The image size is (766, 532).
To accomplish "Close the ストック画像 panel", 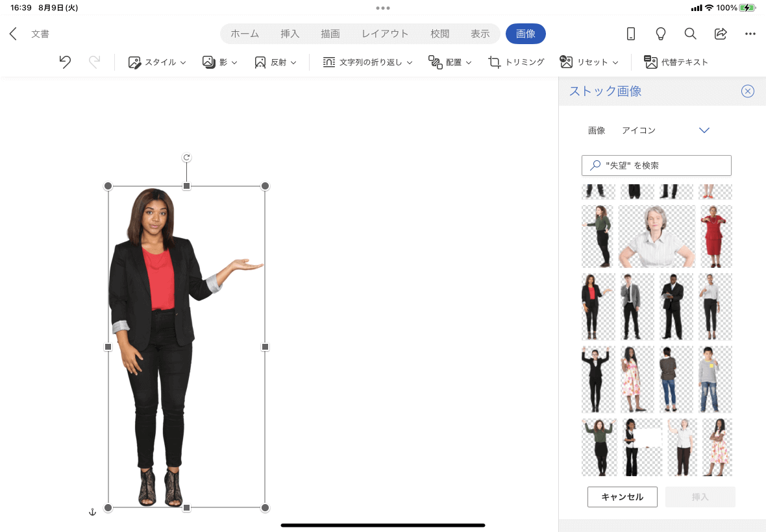I will coord(747,91).
